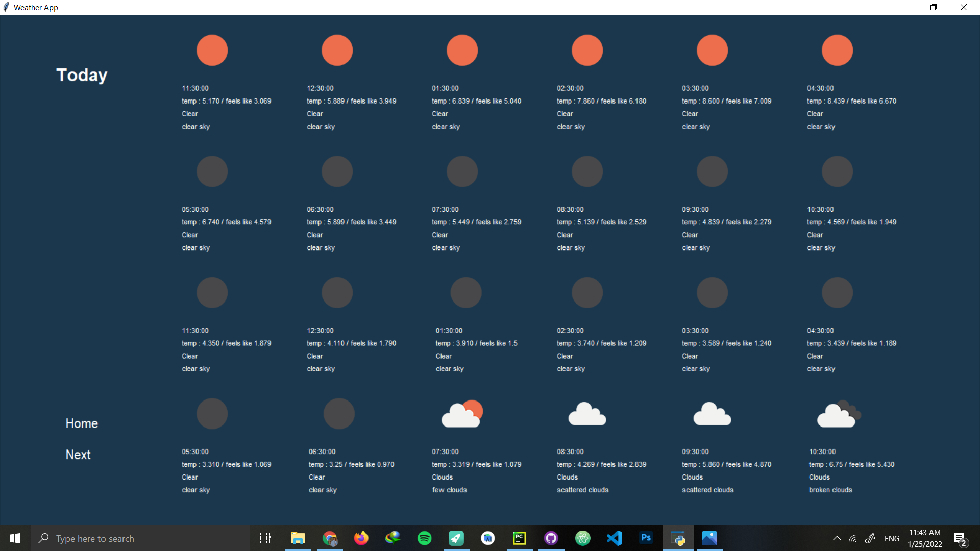Launch Atom editor from the taskbar

tap(582, 538)
